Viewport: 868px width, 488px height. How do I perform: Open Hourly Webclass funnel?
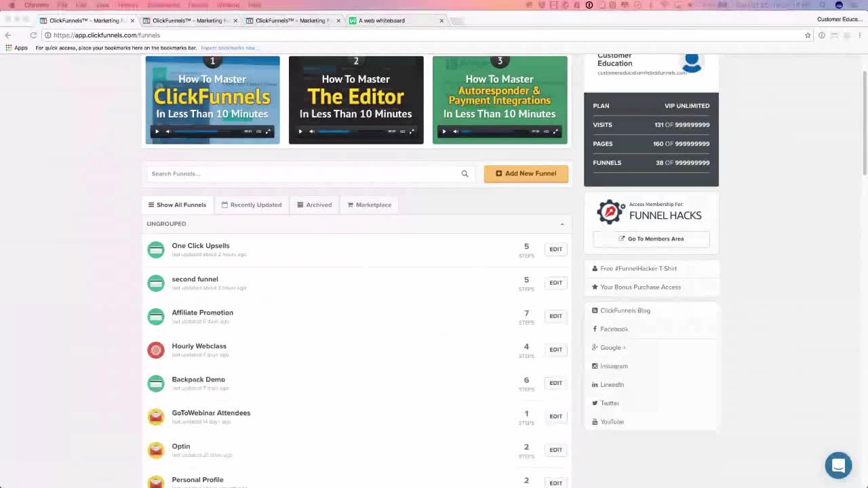(x=199, y=346)
